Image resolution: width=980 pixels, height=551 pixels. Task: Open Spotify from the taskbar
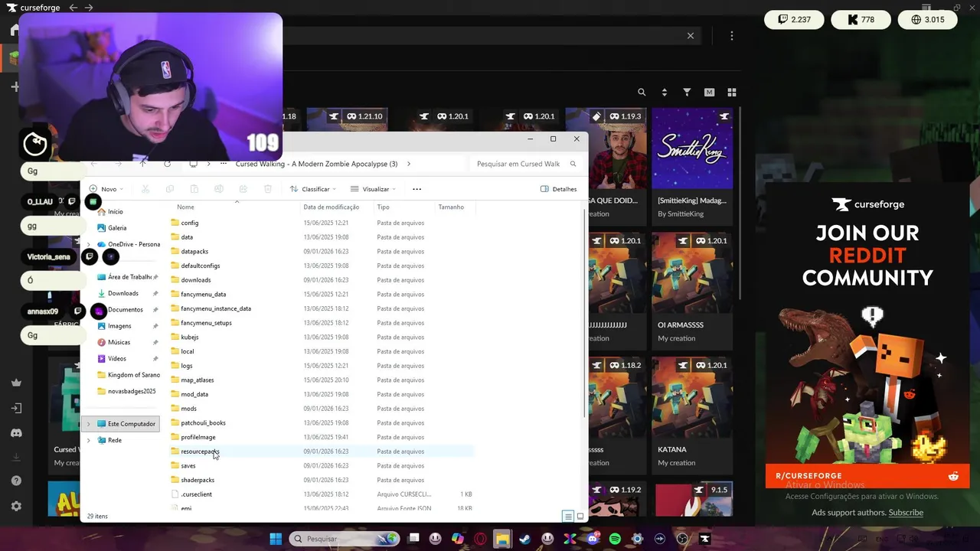point(615,539)
